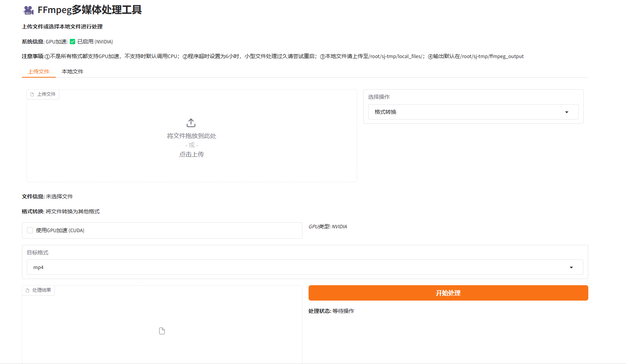The width and height of the screenshot is (626, 364).
Task: Click the upload arrow icon in drop zone
Action: click(x=191, y=123)
